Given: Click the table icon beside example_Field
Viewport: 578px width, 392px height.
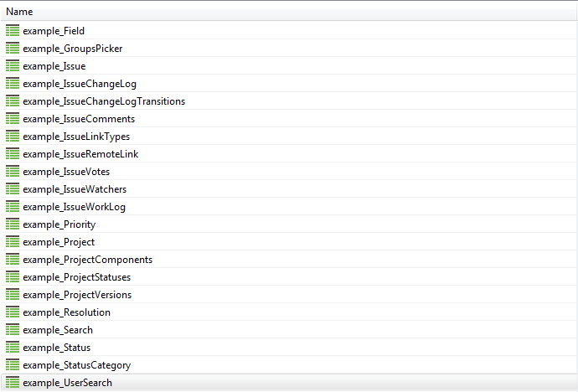Looking at the screenshot, I should coord(13,31).
